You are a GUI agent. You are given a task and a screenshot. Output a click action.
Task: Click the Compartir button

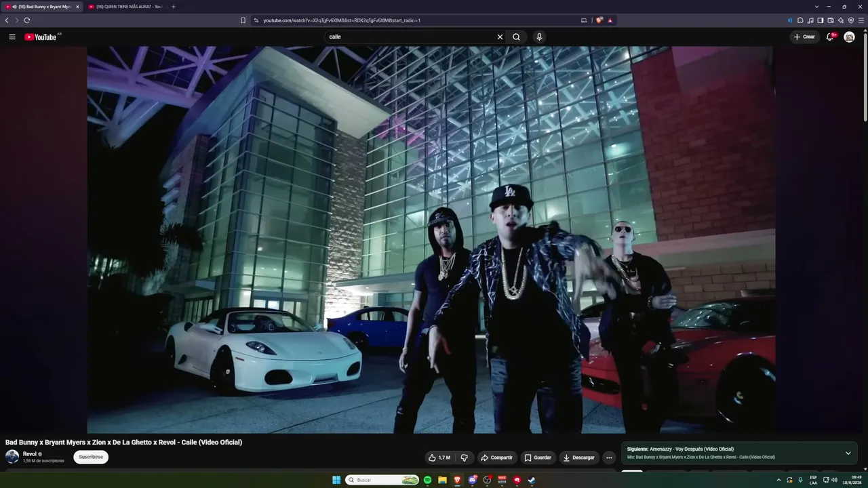497,457
